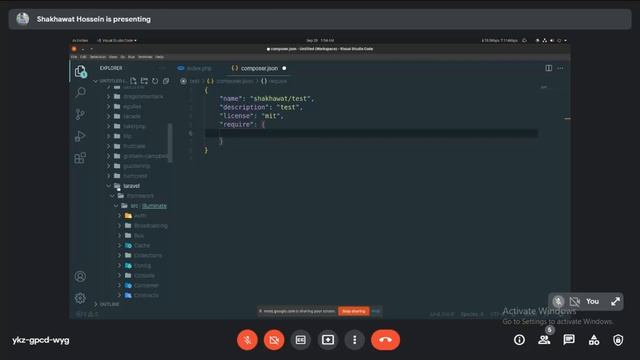Image resolution: width=640 pixels, height=360 pixels.
Task: Open the Run and Debug view
Action: coord(80,136)
